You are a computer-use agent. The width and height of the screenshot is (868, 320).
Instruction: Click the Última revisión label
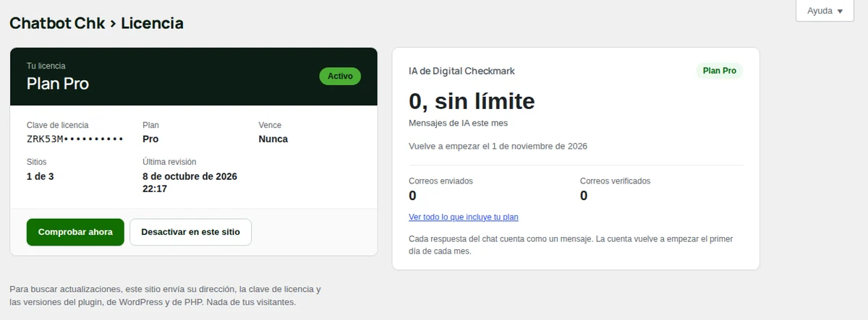point(169,162)
